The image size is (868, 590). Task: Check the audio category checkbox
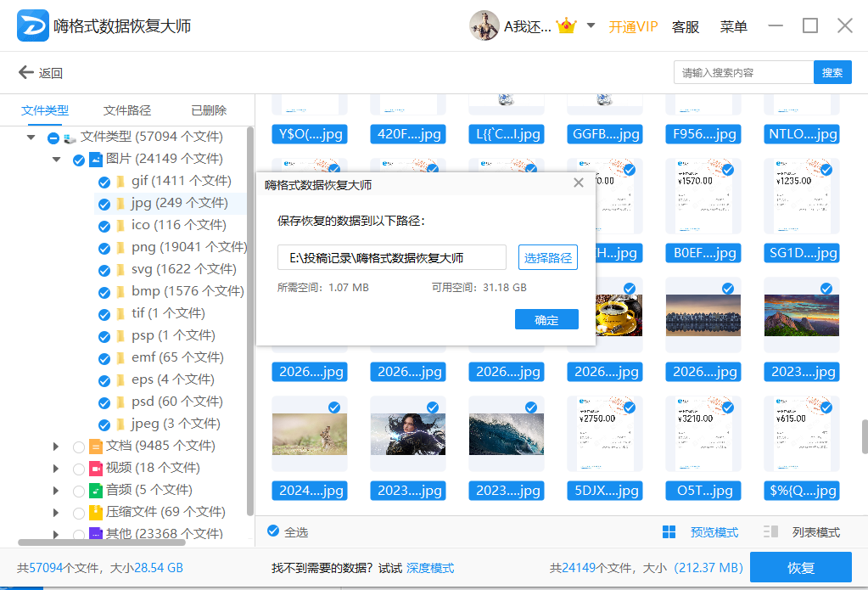[79, 491]
